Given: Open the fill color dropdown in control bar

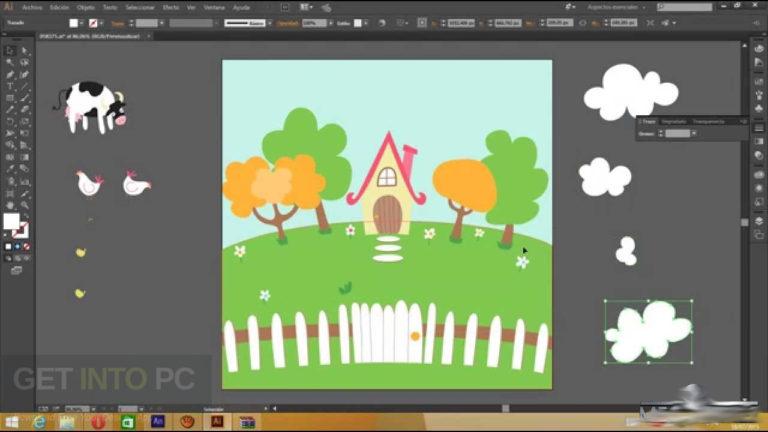Looking at the screenshot, I should (x=81, y=23).
